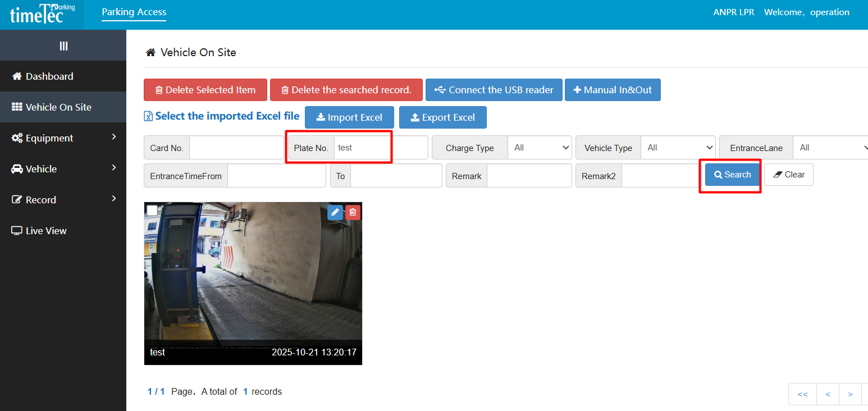Connect the USB reader
The width and height of the screenshot is (868, 411).
(494, 90)
